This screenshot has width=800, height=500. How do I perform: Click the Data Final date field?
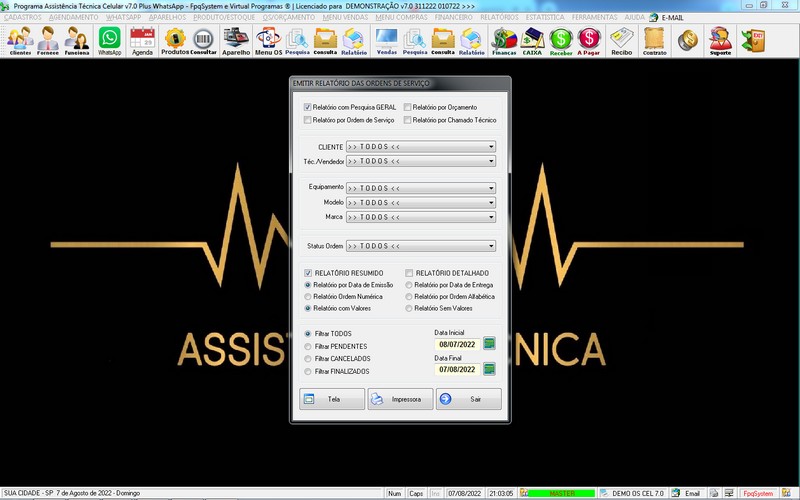(457, 369)
